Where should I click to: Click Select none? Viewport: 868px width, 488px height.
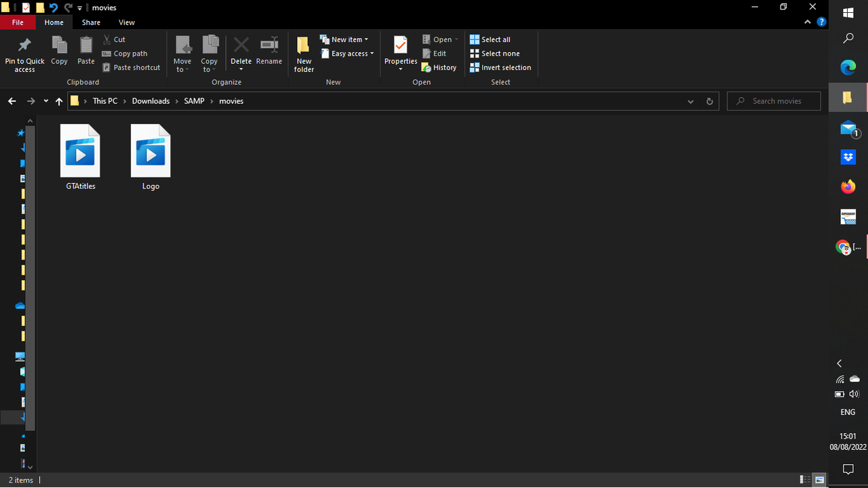point(495,54)
